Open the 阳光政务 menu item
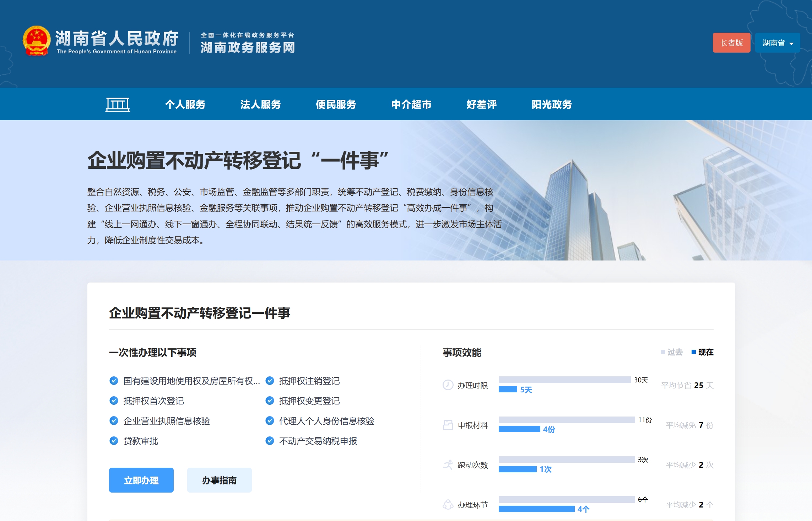812x521 pixels. pyautogui.click(x=552, y=104)
